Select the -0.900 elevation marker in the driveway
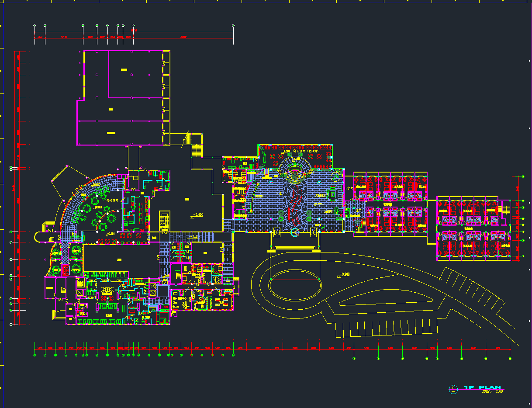Screen dimensions: 532x408 coord(344,275)
